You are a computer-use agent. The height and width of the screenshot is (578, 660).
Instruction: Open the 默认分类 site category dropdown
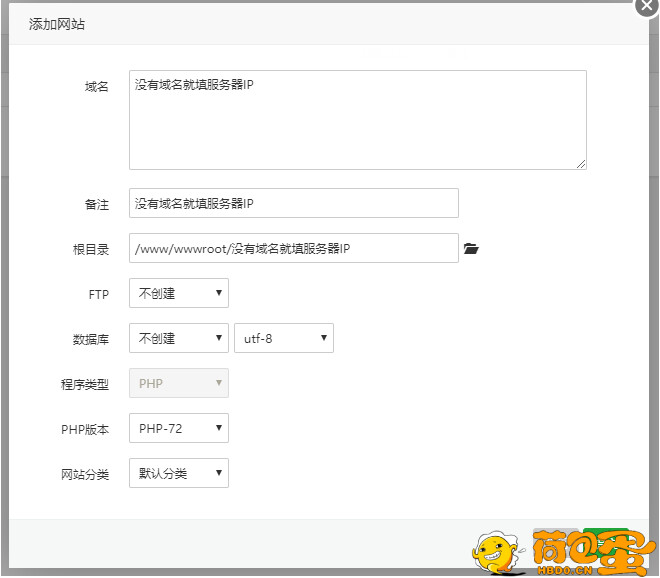(179, 473)
